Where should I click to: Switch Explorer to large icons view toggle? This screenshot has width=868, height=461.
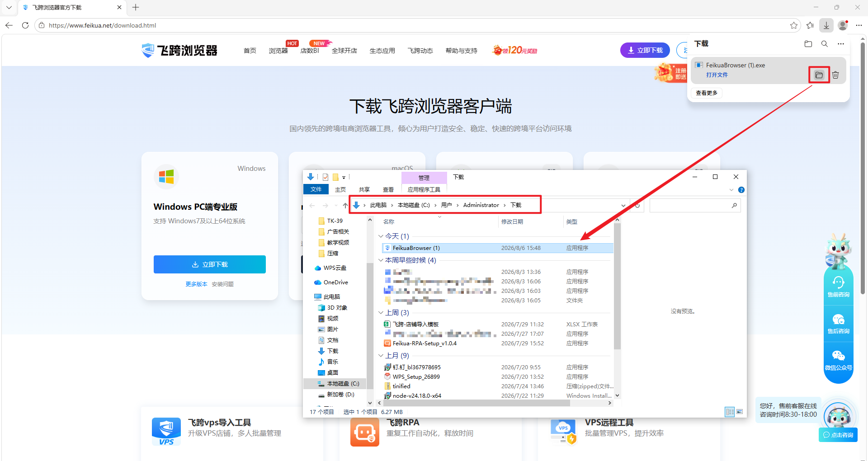[740, 412]
